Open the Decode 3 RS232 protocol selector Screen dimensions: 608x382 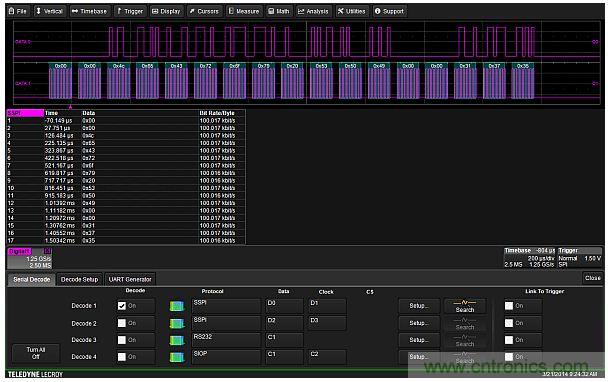[x=226, y=340]
